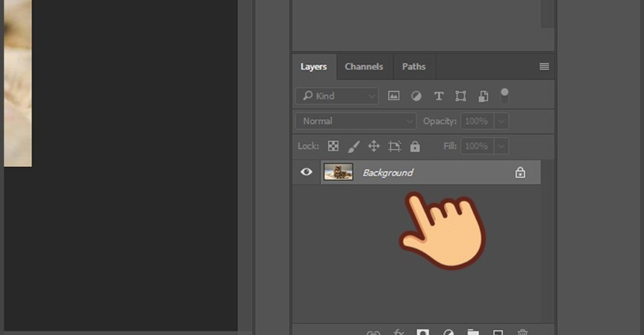Create new fill or adjustment layer
The height and width of the screenshot is (335, 644).
448,333
